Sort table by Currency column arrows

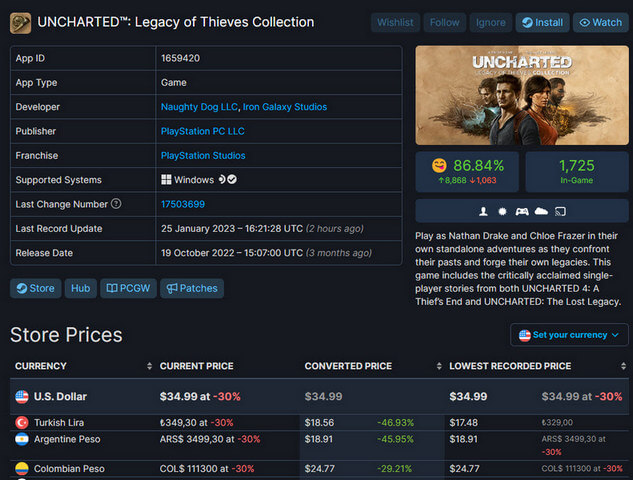(149, 366)
